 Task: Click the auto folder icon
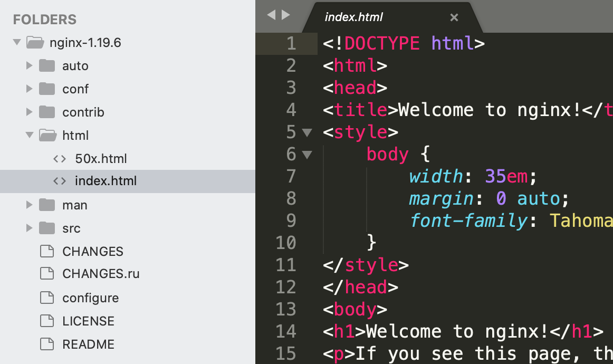coord(47,65)
